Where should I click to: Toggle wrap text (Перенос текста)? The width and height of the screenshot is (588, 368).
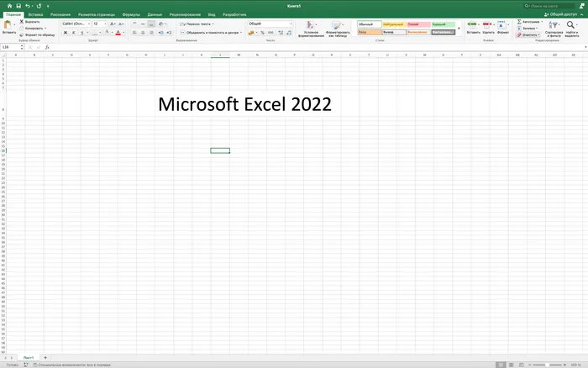click(x=197, y=24)
